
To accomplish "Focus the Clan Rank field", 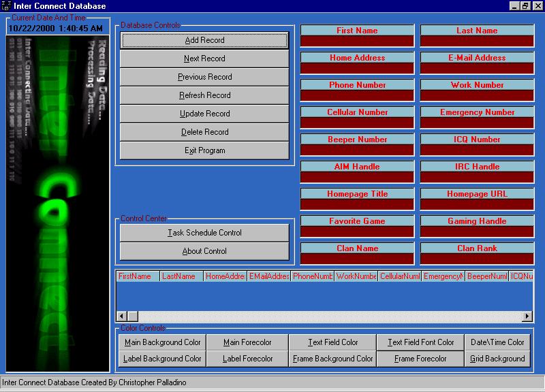I will [477, 259].
